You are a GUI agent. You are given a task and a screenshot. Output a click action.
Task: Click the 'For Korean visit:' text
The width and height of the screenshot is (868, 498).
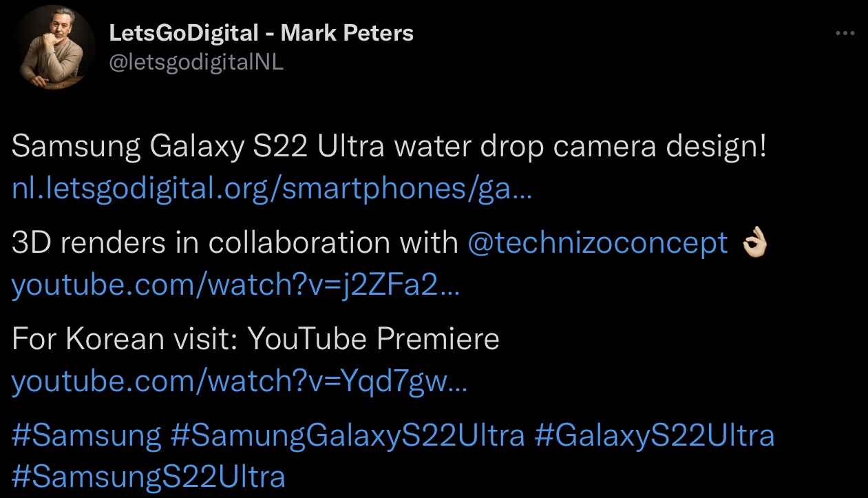(125, 339)
